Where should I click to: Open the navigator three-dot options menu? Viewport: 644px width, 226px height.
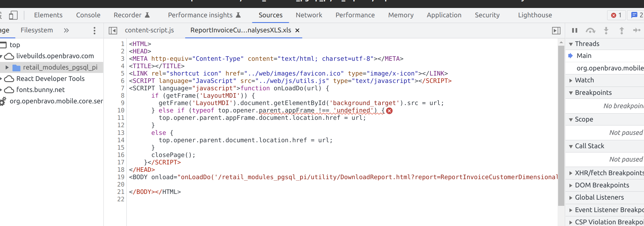(94, 30)
